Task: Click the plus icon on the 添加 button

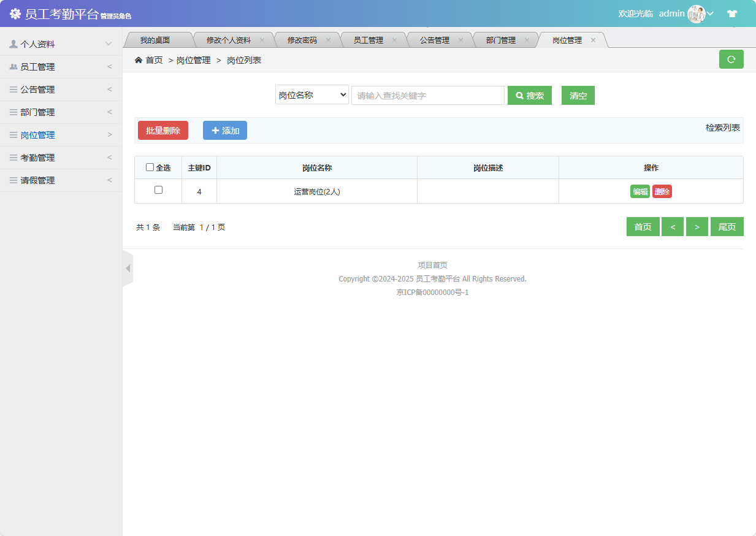Action: coord(216,130)
